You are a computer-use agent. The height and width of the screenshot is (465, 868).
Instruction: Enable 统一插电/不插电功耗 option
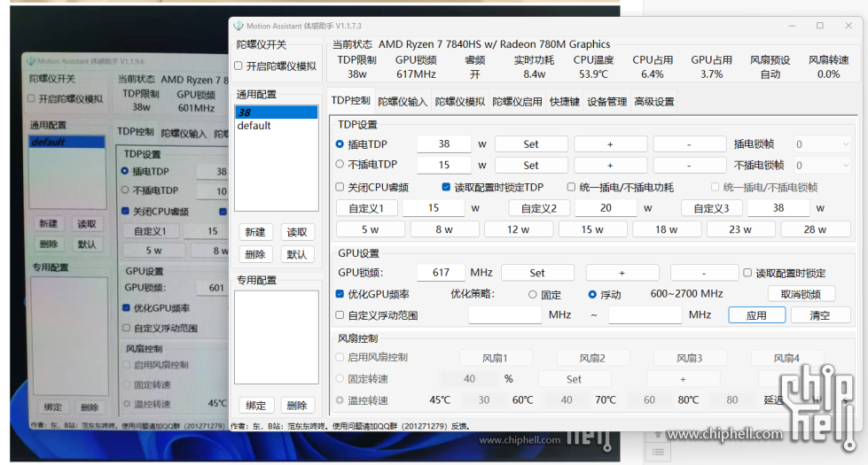571,187
